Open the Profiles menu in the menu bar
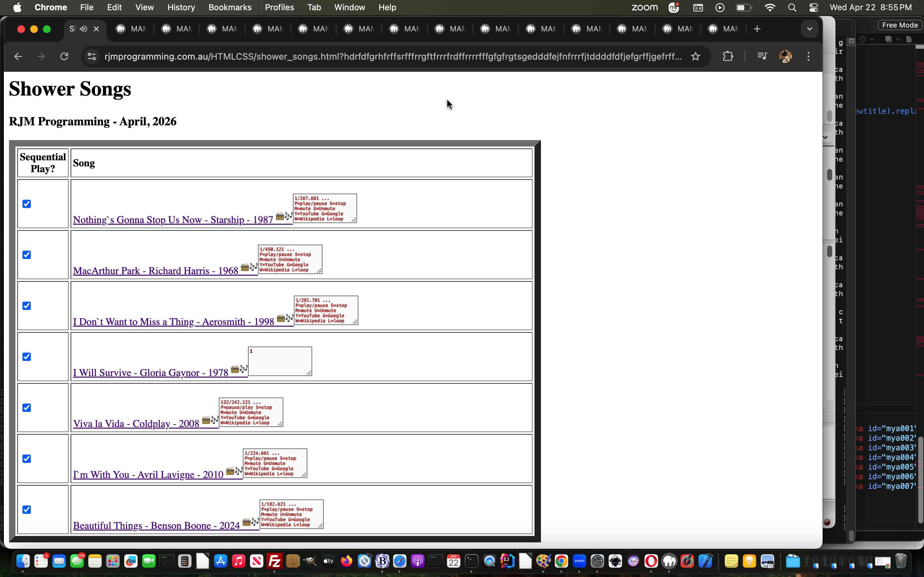Screen dimensions: 924x577 click(279, 7)
